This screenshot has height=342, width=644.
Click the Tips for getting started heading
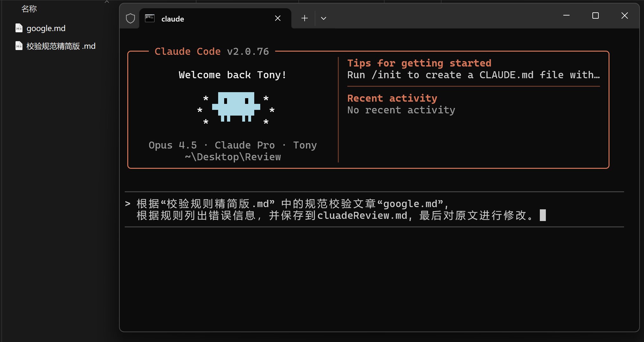(419, 63)
